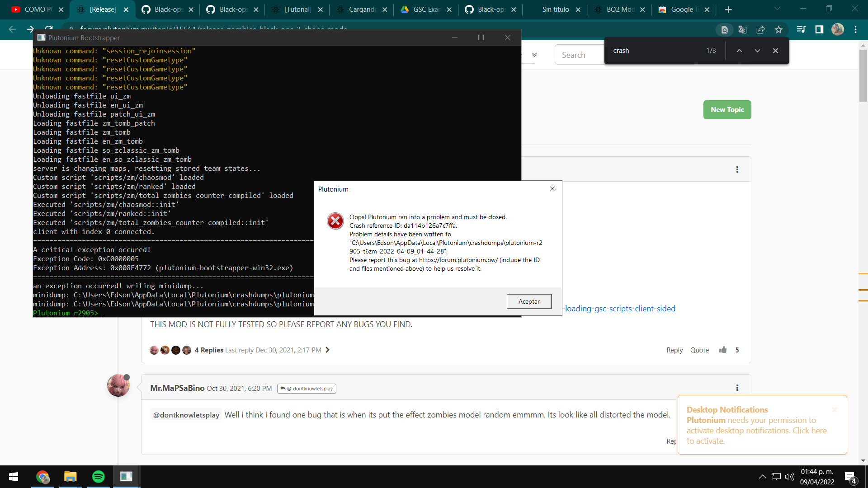The image size is (868, 488).
Task: Open Chrome from the taskbar
Action: coord(43,477)
